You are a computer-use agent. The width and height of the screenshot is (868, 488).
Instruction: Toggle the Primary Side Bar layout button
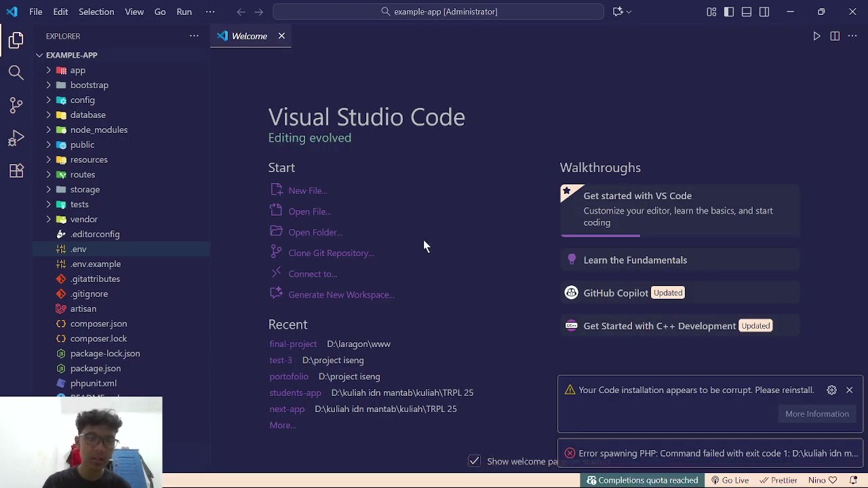(729, 12)
